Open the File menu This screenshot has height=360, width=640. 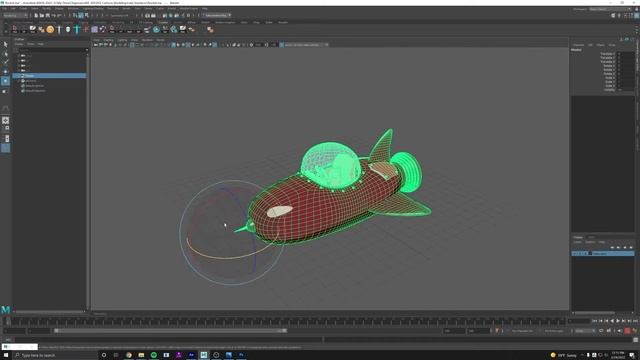[4, 9]
